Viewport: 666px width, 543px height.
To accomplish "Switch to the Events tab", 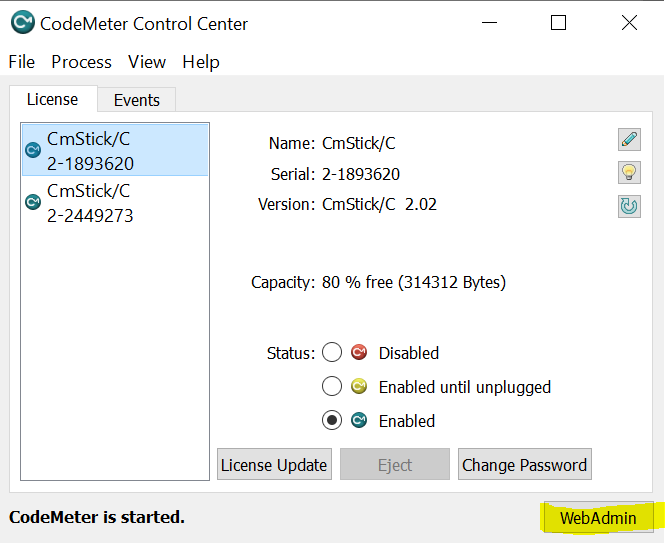I will coord(136,100).
